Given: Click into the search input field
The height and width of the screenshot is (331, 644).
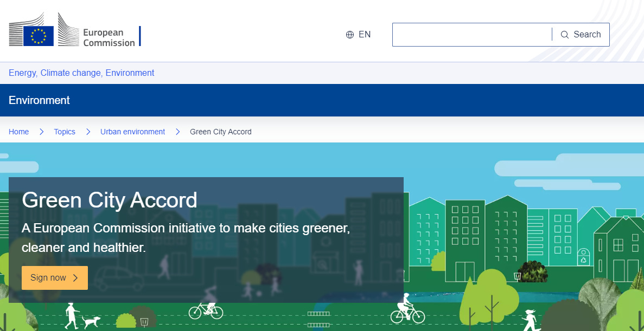Looking at the screenshot, I should coord(472,35).
